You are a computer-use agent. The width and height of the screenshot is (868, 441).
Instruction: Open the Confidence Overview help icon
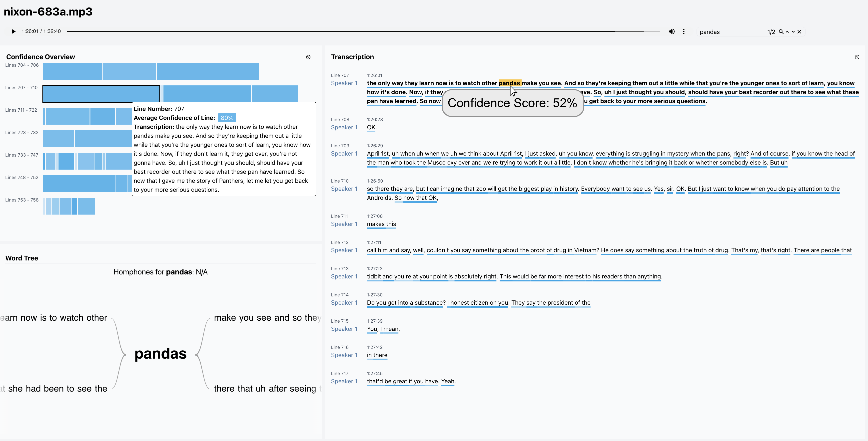[308, 57]
